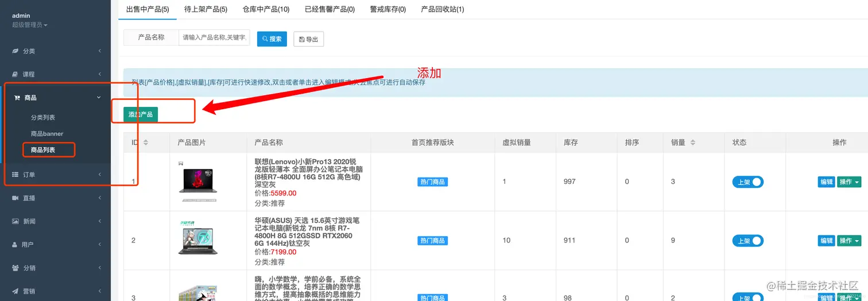Expand the 新闻 chevron arrow

click(x=99, y=221)
